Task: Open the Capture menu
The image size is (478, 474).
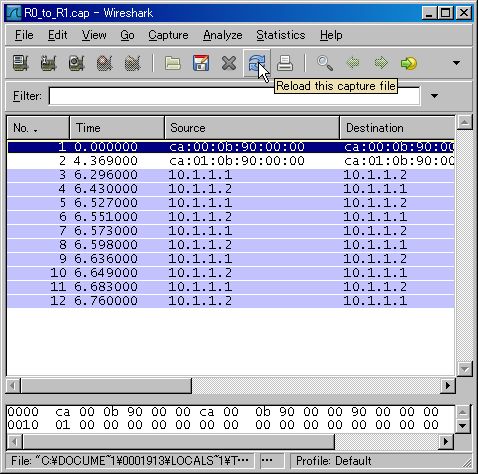Action: pos(168,35)
